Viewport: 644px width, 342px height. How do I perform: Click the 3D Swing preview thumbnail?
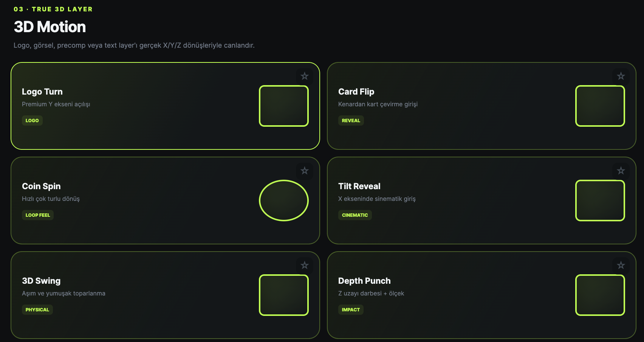(284, 295)
